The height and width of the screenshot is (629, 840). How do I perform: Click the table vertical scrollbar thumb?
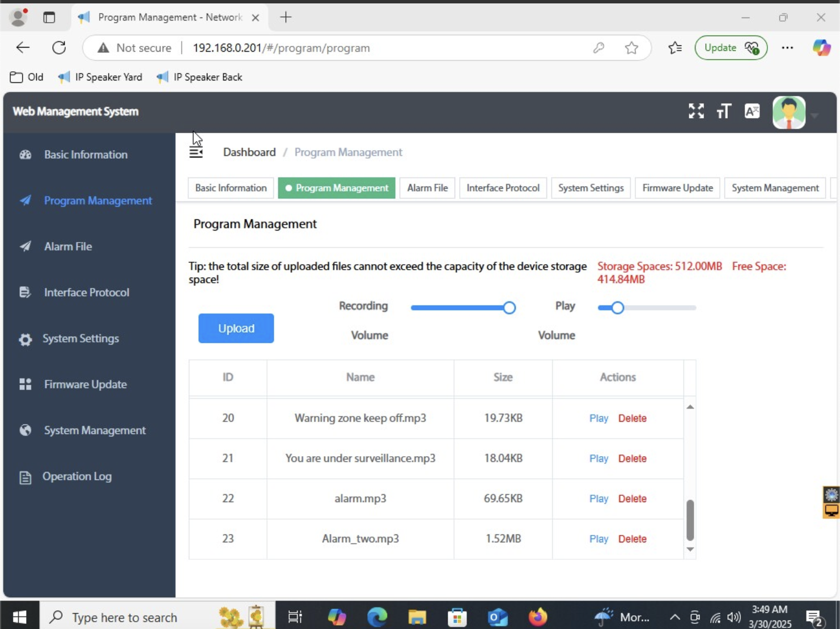point(690,520)
